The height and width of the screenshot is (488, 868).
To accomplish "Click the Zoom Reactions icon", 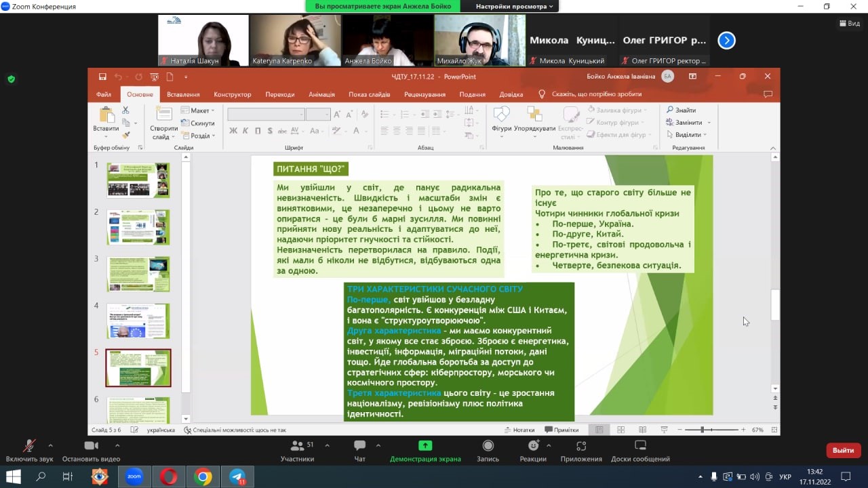I will pos(533,446).
